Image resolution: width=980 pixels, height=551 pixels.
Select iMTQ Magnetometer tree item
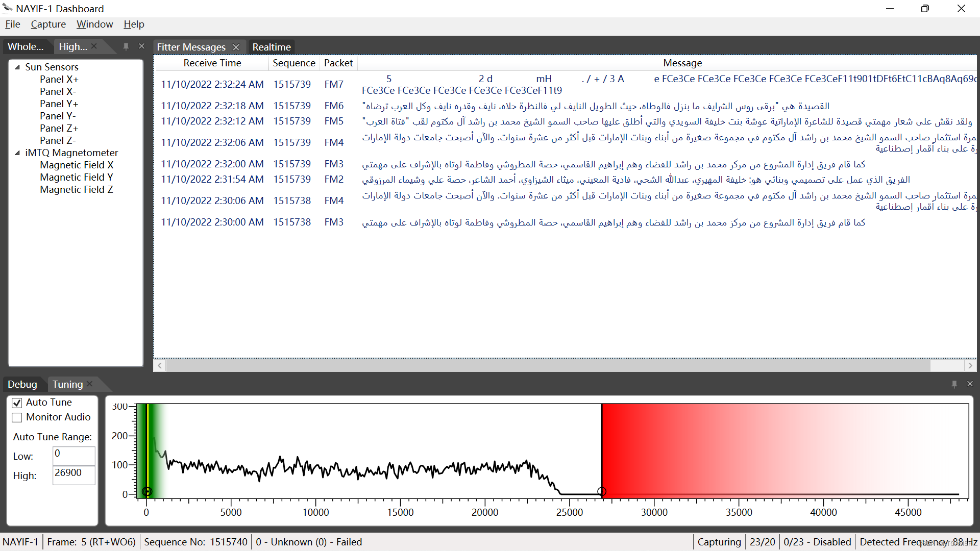(71, 153)
